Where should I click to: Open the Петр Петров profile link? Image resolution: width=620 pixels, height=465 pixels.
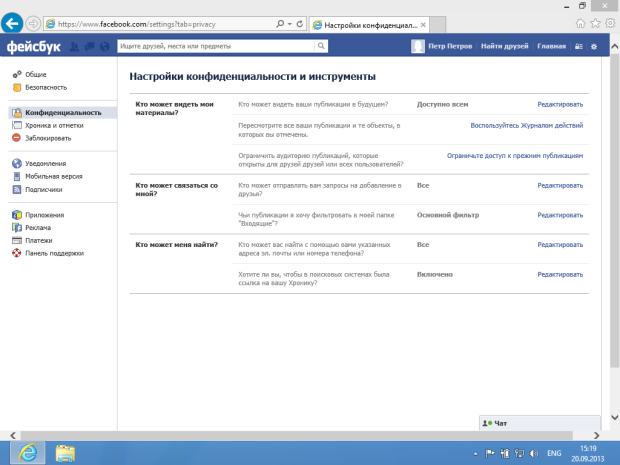pos(450,46)
